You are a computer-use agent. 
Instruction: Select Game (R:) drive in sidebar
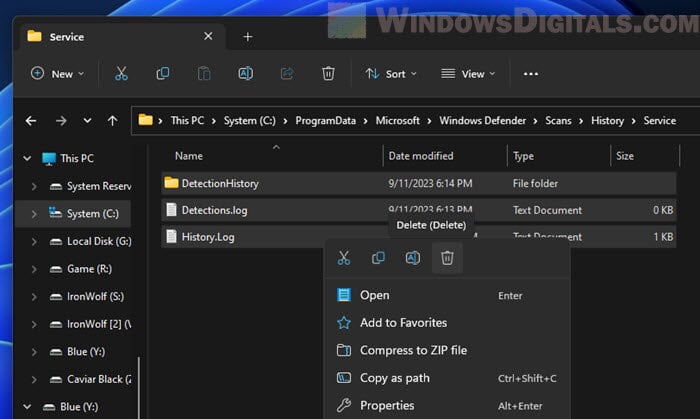pyautogui.click(x=89, y=269)
